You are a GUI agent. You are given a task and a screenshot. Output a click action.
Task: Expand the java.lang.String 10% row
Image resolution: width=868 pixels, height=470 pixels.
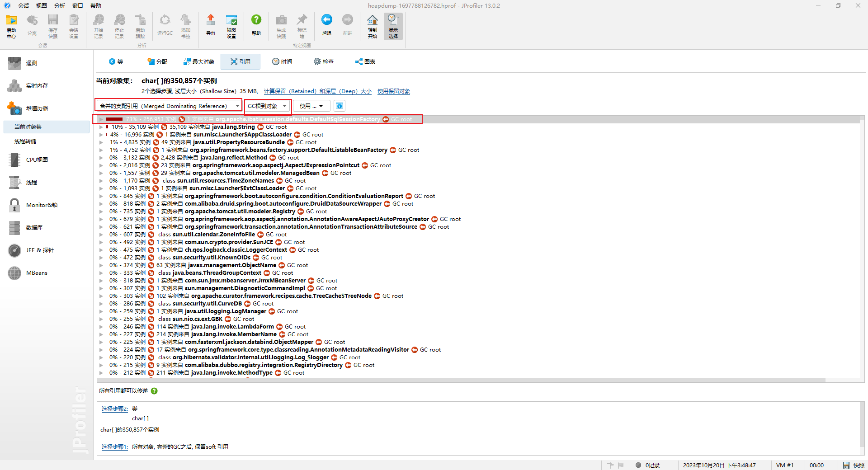click(101, 127)
